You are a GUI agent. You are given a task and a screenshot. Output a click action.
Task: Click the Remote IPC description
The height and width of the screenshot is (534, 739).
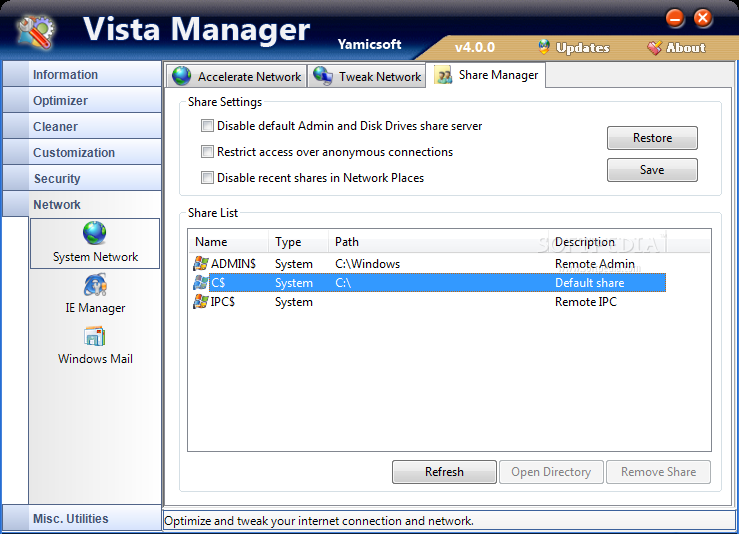click(x=586, y=302)
